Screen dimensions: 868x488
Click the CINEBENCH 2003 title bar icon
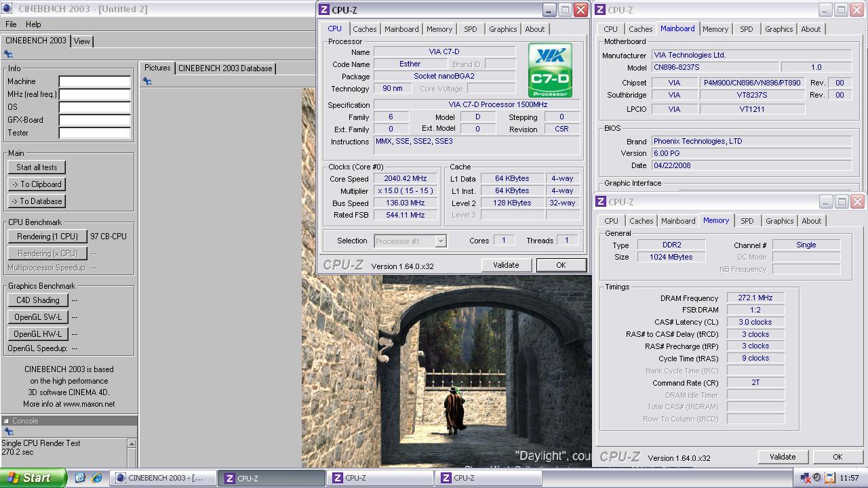[7, 9]
